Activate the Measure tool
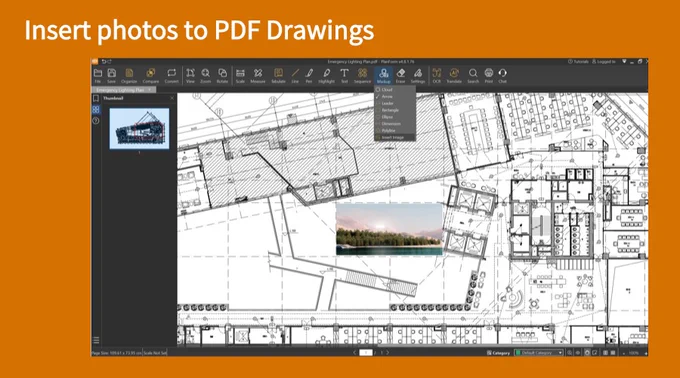 258,75
